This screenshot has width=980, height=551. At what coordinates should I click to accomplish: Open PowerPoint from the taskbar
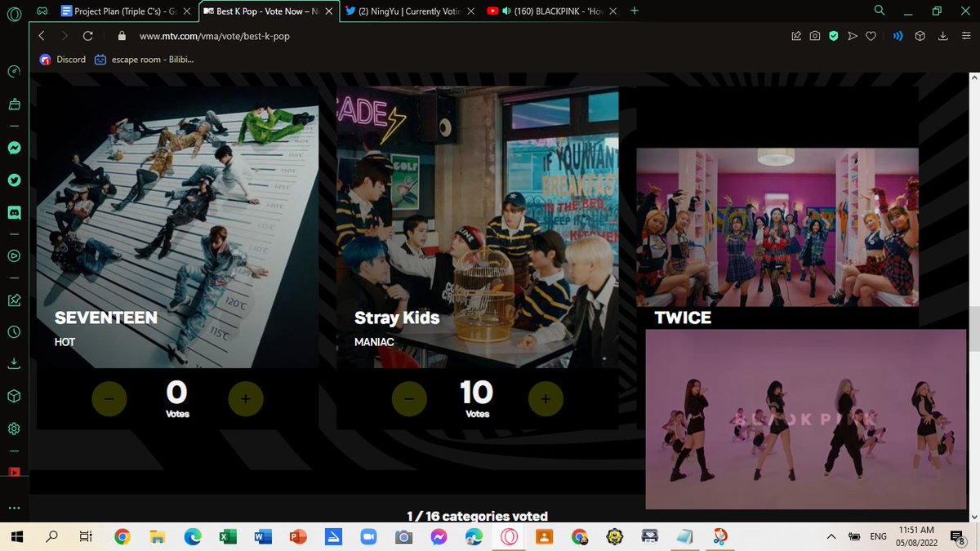point(298,536)
